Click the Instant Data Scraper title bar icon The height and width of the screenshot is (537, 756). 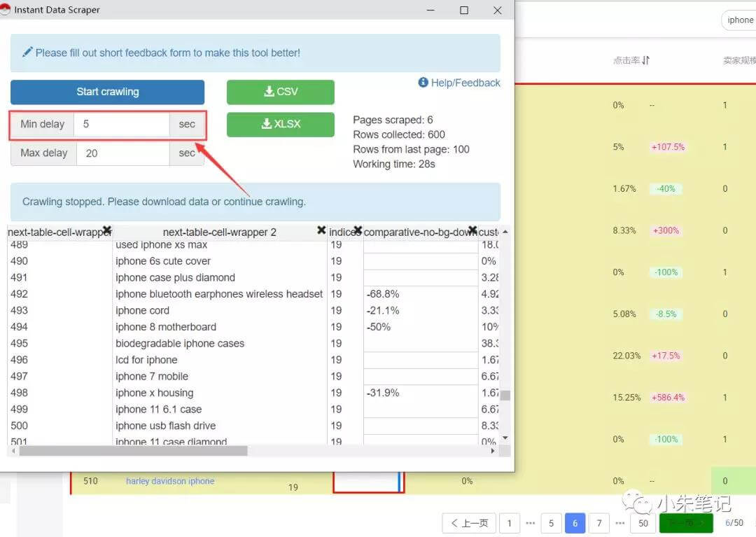[x=6, y=10]
